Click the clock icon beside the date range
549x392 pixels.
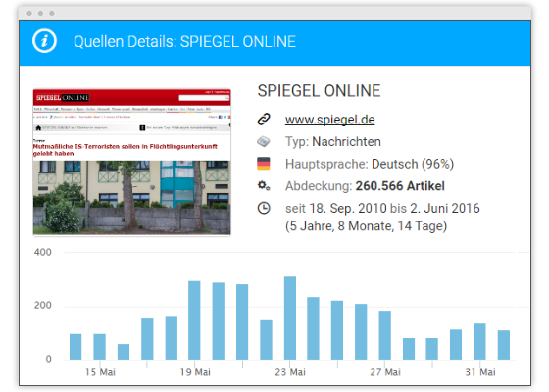pos(264,208)
